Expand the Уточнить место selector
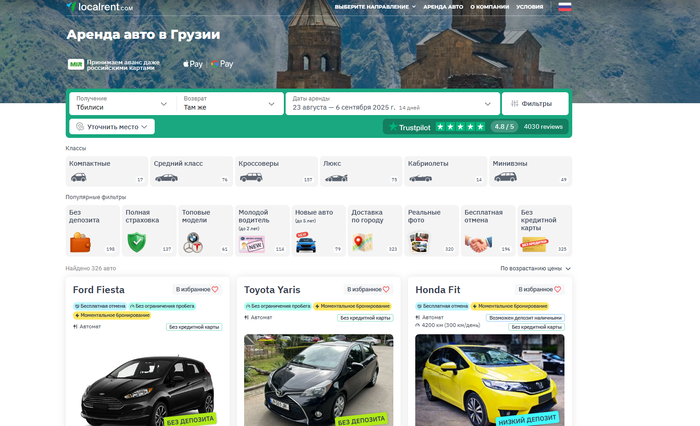Screen dimensions: 700x426 [112, 127]
